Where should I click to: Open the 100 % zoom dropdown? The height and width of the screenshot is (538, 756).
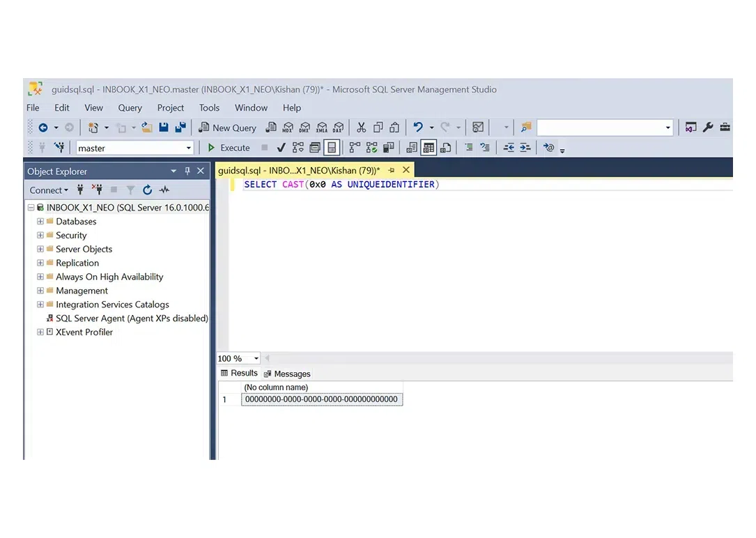[x=256, y=358]
